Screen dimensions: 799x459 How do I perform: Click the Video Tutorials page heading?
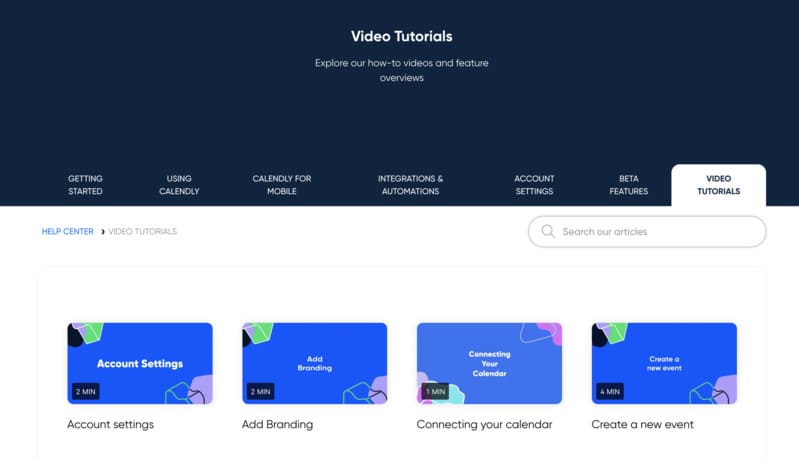point(402,36)
